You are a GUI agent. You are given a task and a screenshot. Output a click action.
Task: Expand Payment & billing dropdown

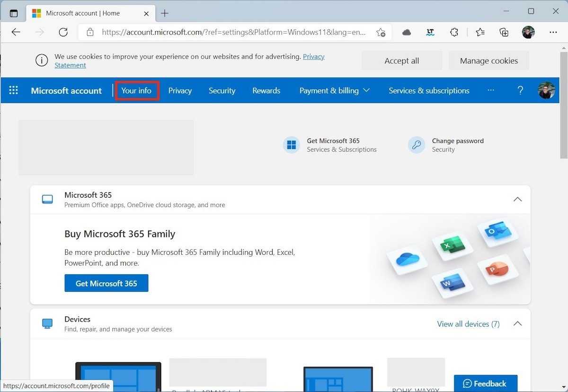tap(334, 90)
